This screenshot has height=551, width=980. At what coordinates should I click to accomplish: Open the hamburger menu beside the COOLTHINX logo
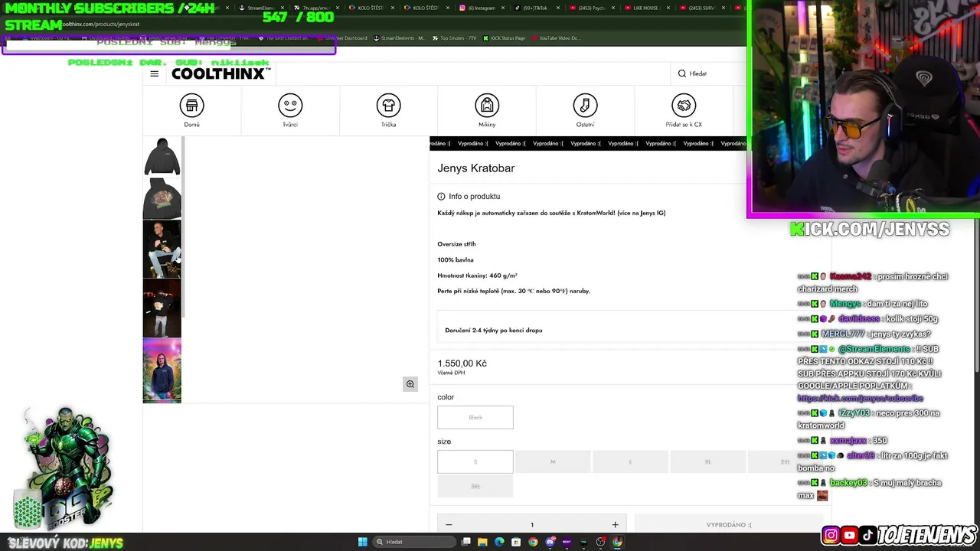[154, 73]
